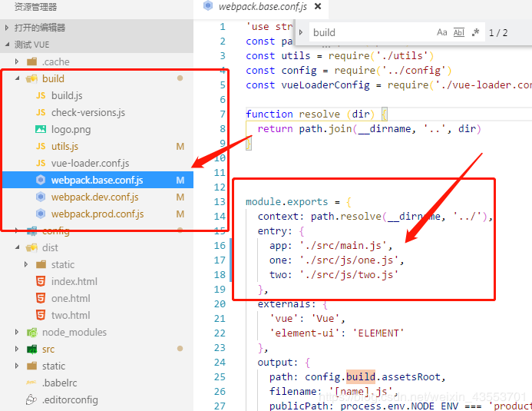This screenshot has width=532, height=411.
Task: Toggle Match Whole Word option
Action: coord(459,32)
